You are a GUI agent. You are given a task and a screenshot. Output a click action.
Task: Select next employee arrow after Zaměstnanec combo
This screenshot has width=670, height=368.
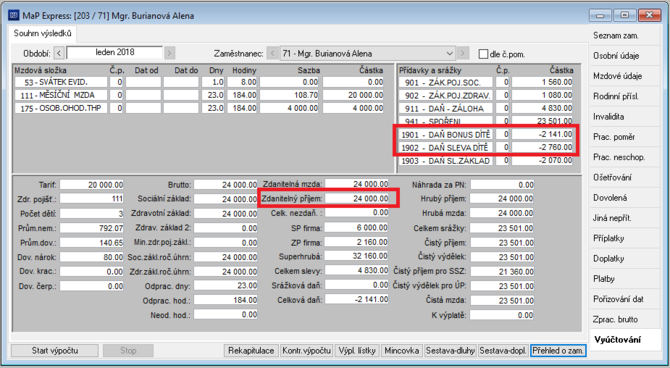tap(462, 54)
